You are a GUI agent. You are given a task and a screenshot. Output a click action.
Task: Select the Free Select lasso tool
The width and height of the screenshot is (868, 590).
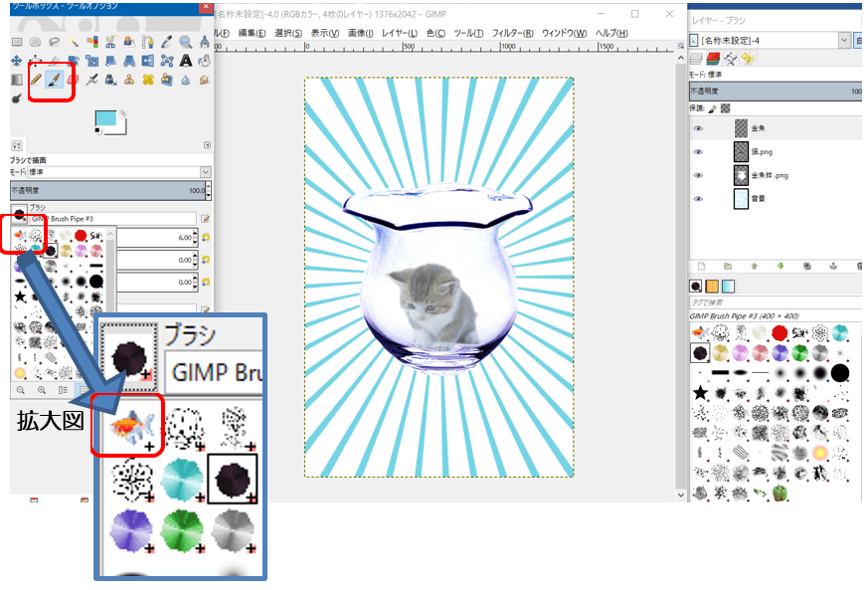[x=55, y=42]
